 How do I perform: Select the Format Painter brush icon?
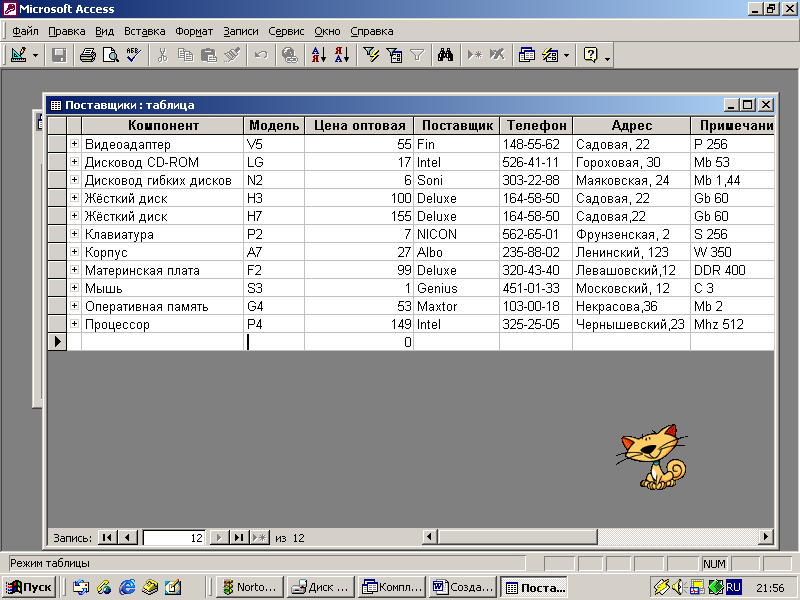point(232,55)
